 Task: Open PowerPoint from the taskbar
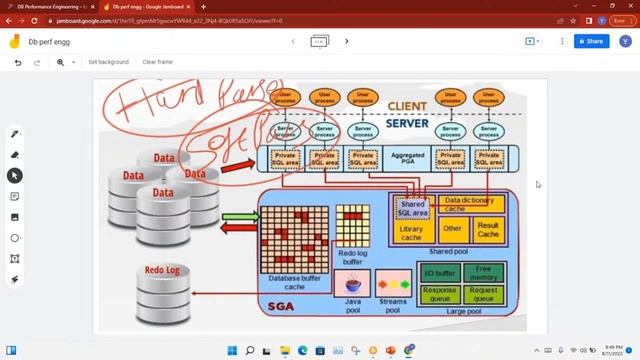[x=391, y=350]
